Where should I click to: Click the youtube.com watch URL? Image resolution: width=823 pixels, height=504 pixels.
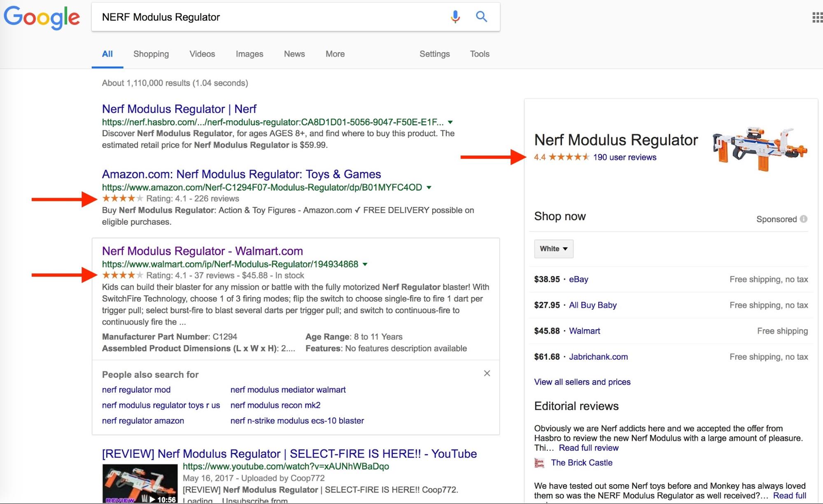coord(286,467)
